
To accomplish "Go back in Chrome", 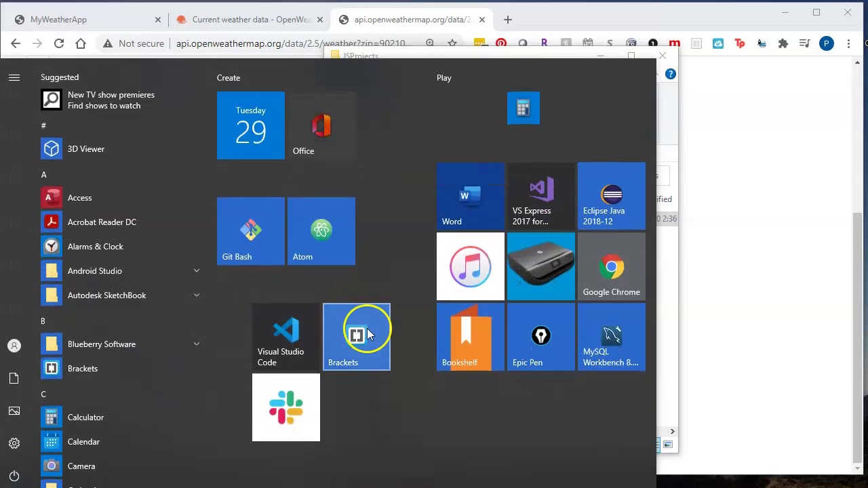I will coord(16,43).
